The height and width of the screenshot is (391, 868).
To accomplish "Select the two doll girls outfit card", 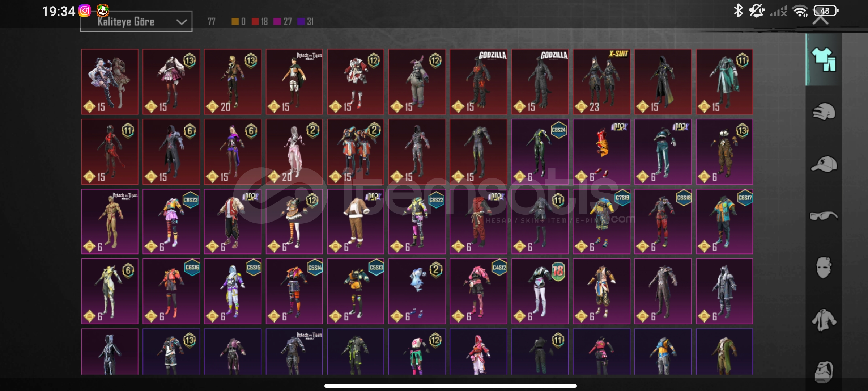I will coord(110,82).
